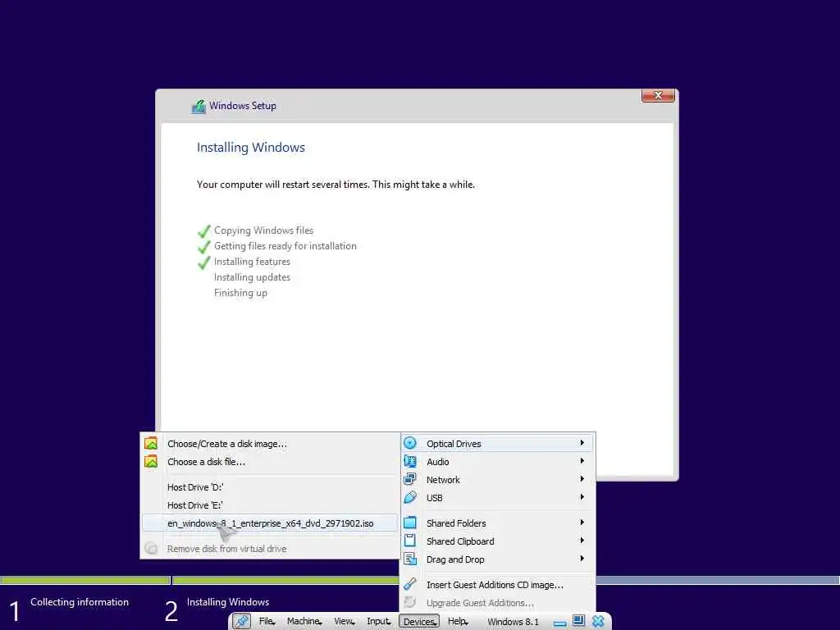Expand the USB submenu arrow

coord(582,498)
